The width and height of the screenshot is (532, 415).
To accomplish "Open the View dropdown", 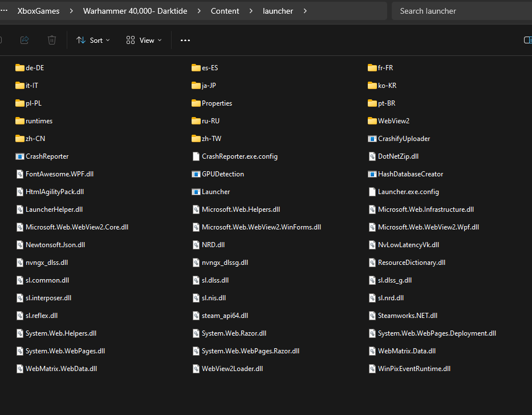I will [144, 41].
